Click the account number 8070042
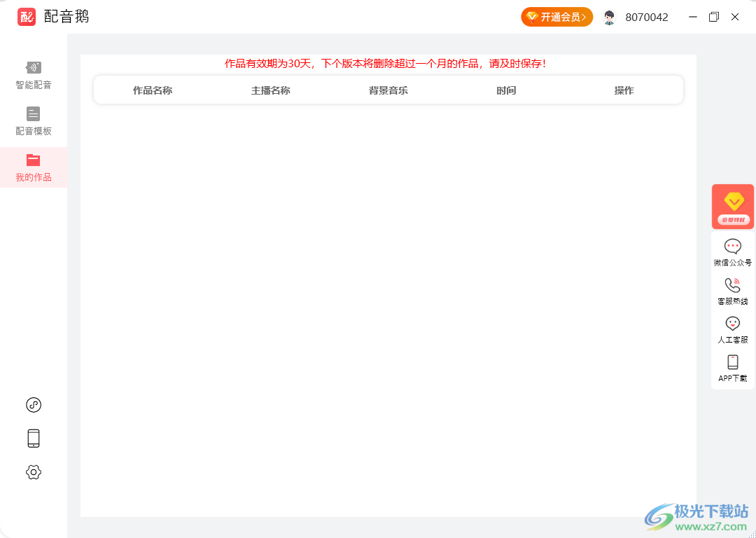This screenshot has width=756, height=538. click(648, 17)
